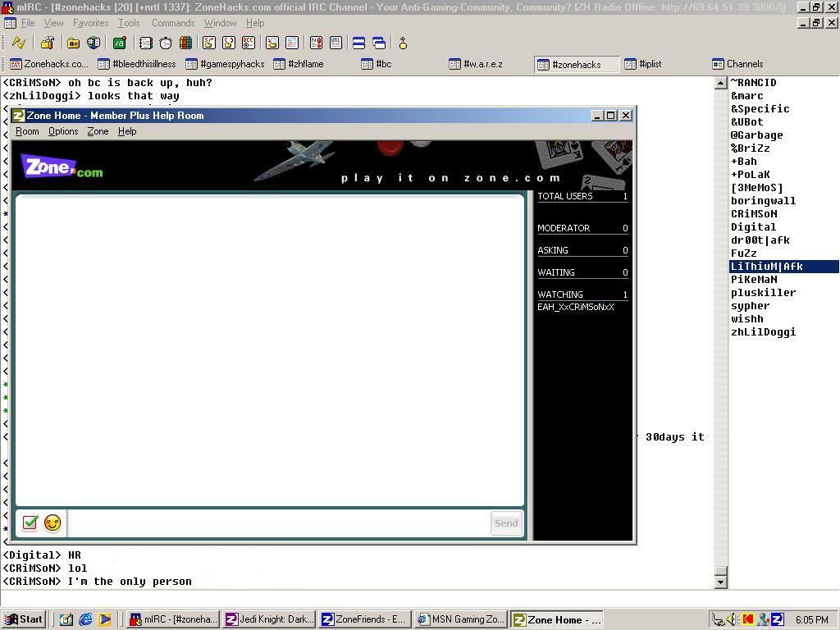Click the mIRC channel message input box
This screenshot has height=630, width=840.
pos(420,598)
